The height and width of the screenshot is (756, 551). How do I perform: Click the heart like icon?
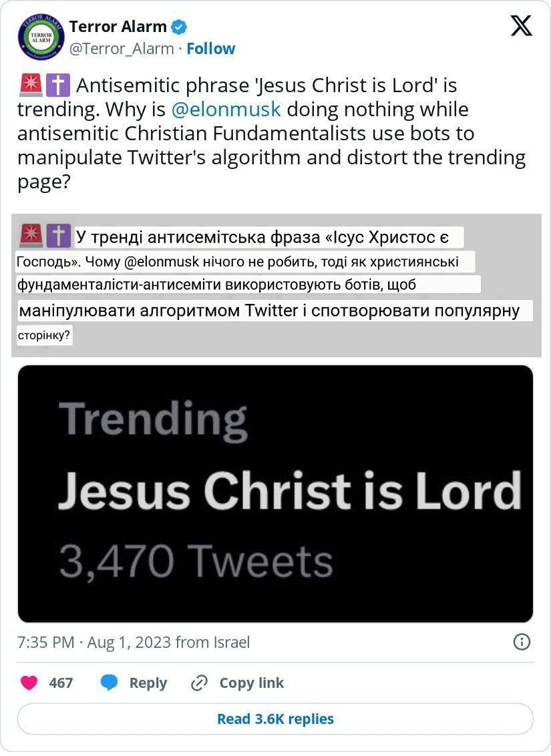(29, 683)
